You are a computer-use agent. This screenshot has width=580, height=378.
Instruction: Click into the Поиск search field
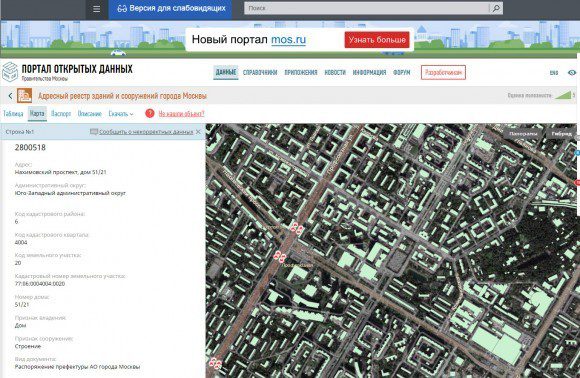pos(367,8)
